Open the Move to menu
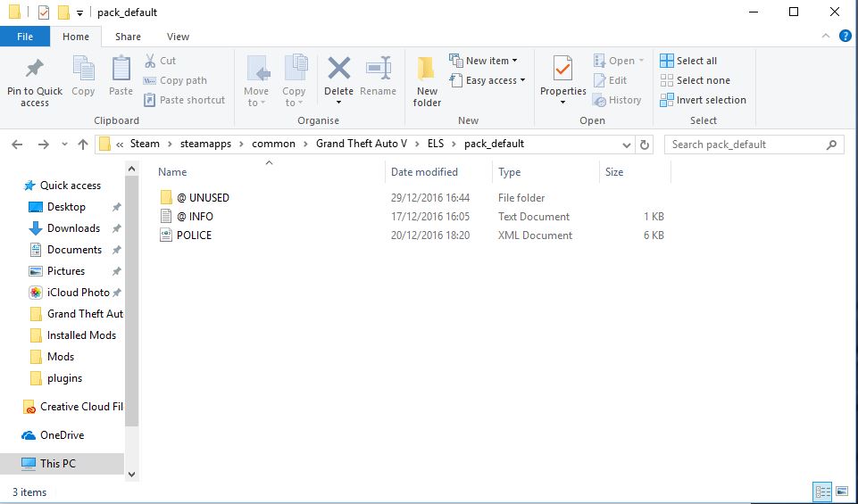 256,81
